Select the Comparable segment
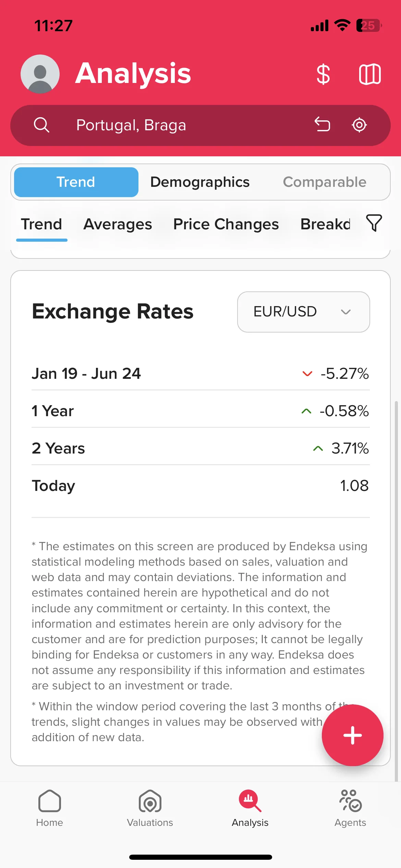The height and width of the screenshot is (868, 401). pyautogui.click(x=325, y=182)
